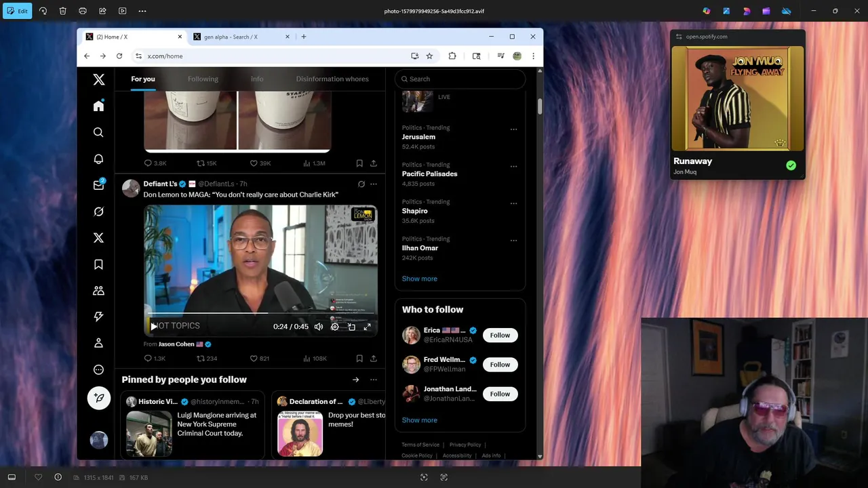Viewport: 868px width, 488px height.
Task: Click the delete trash icon in photo viewer
Action: tap(62, 11)
